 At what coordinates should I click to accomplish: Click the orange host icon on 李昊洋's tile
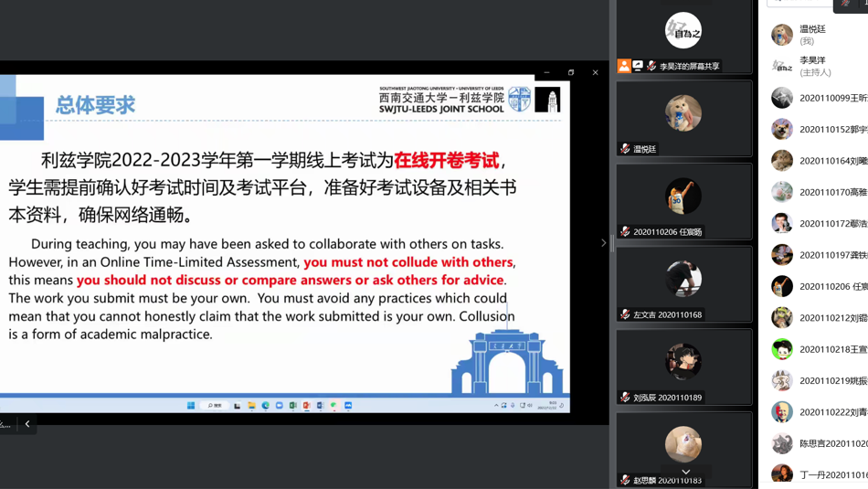pos(624,66)
